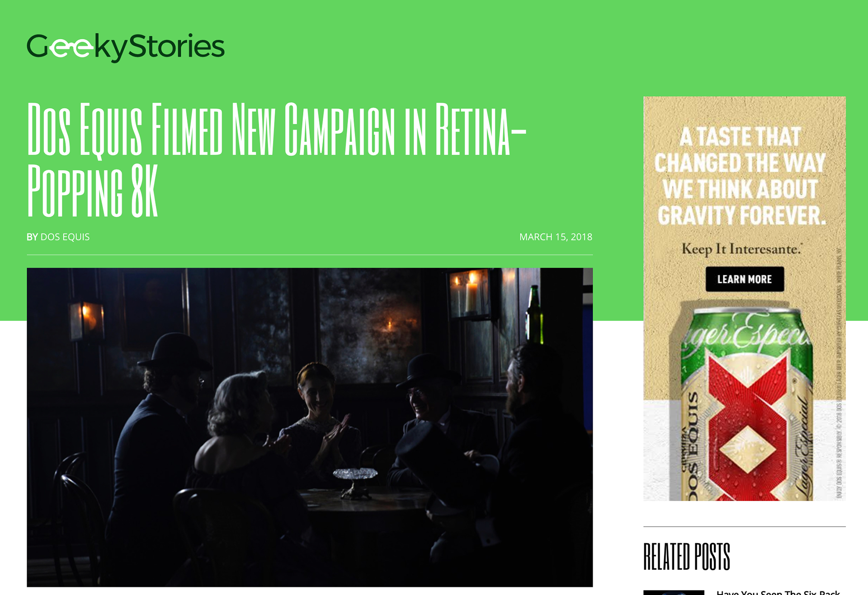Open the GeekyStories home logo

click(x=125, y=47)
